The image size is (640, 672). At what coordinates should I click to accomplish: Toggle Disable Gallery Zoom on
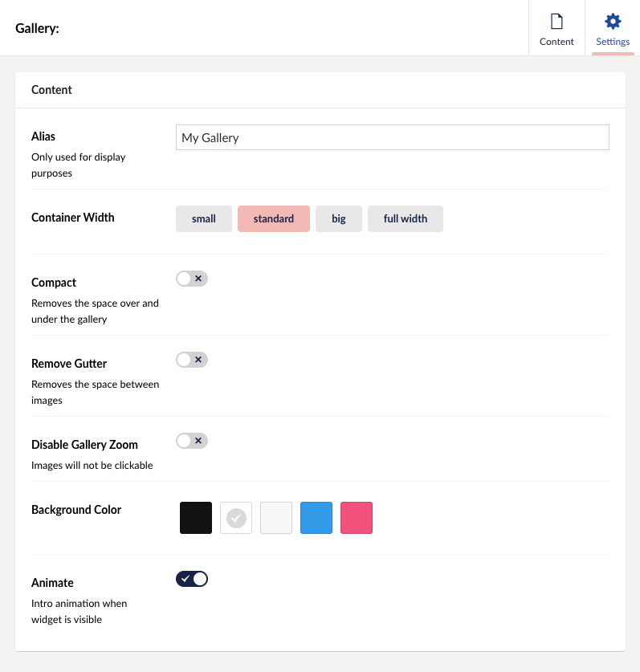click(192, 441)
